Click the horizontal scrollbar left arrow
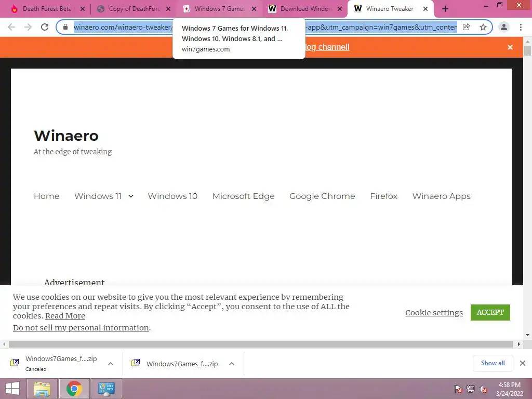Screen dimensions: 532x399 pyautogui.click(x=4, y=344)
